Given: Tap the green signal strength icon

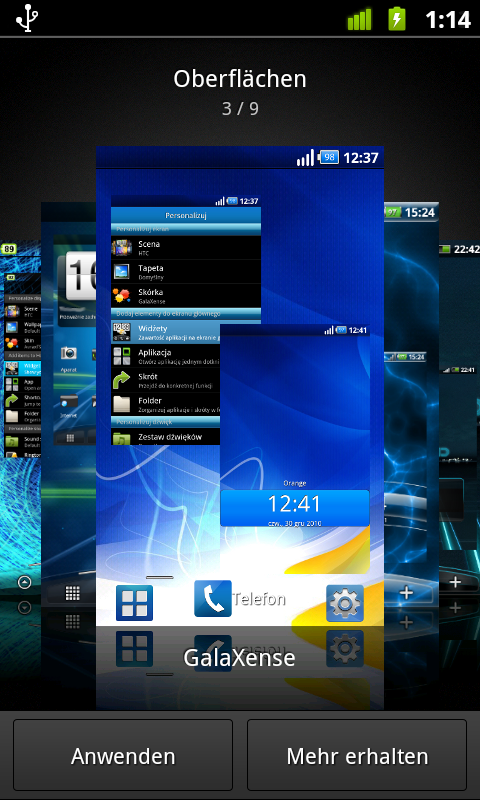Looking at the screenshot, I should [360, 19].
